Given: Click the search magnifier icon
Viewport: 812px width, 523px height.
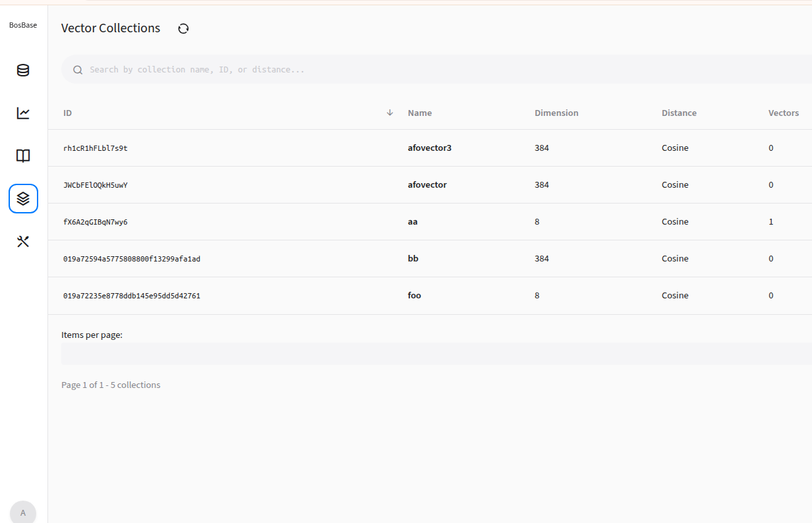Looking at the screenshot, I should tap(78, 70).
